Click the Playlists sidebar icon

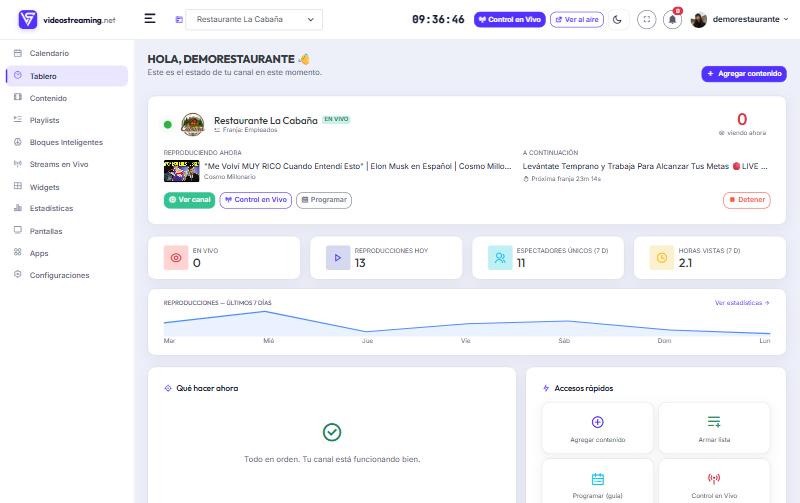point(18,119)
